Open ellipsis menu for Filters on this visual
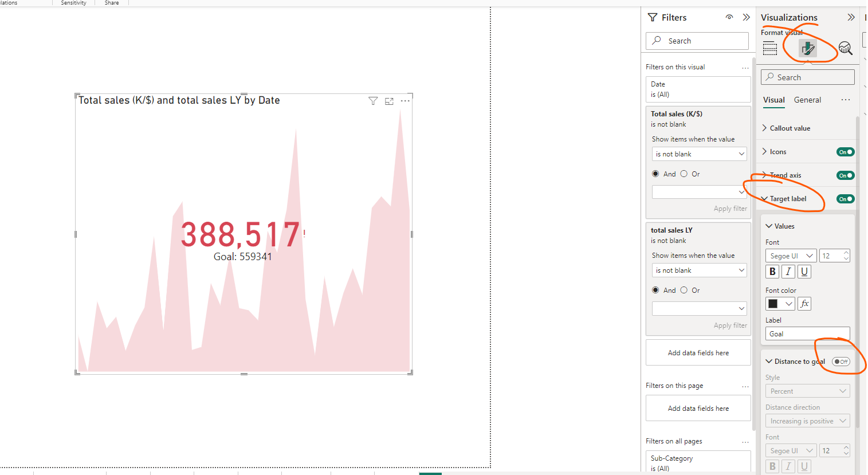 coord(745,68)
